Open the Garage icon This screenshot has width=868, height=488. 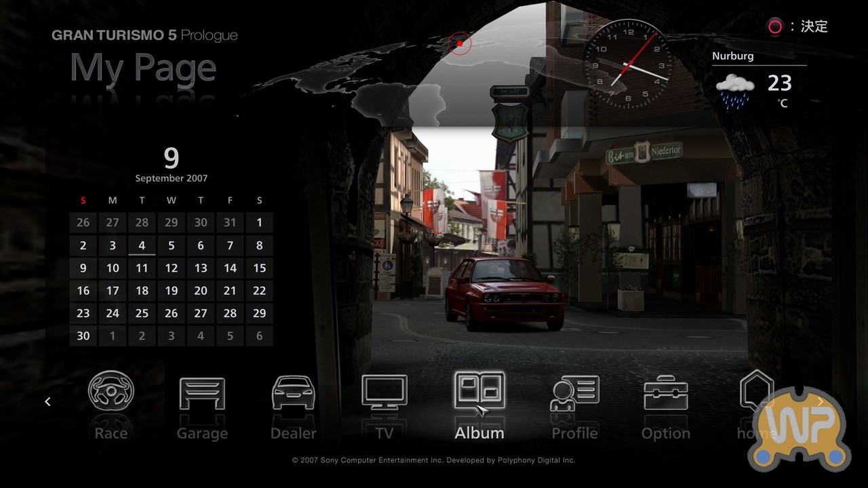[x=202, y=394]
